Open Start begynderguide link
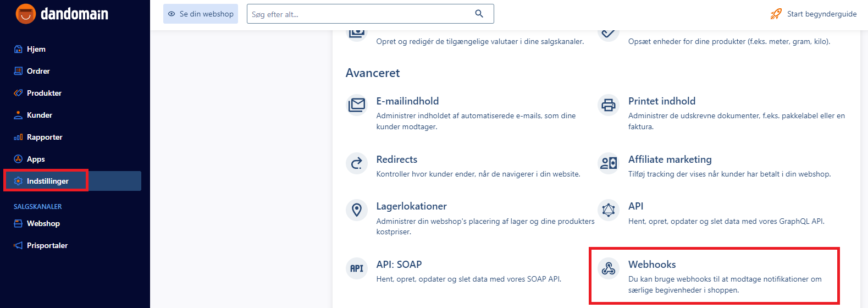 click(822, 14)
